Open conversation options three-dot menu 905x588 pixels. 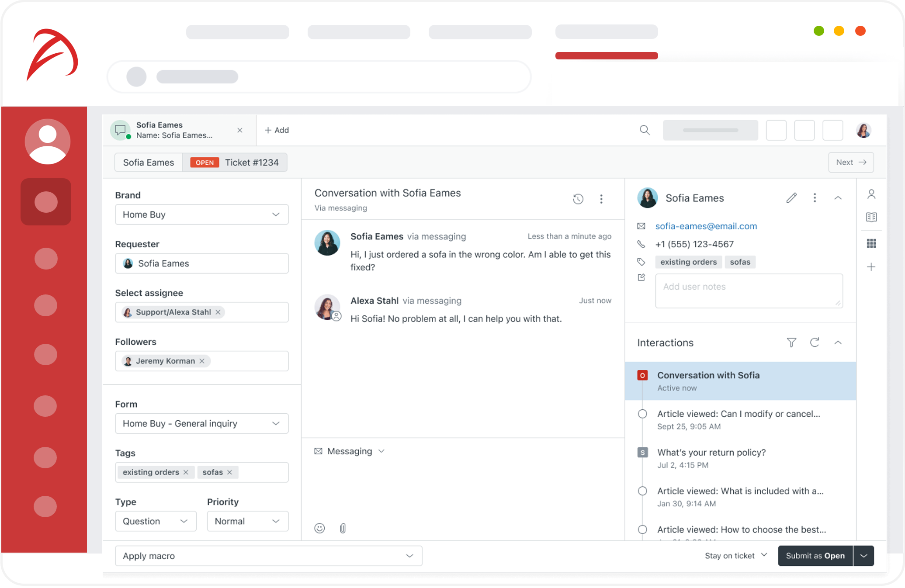click(x=601, y=199)
